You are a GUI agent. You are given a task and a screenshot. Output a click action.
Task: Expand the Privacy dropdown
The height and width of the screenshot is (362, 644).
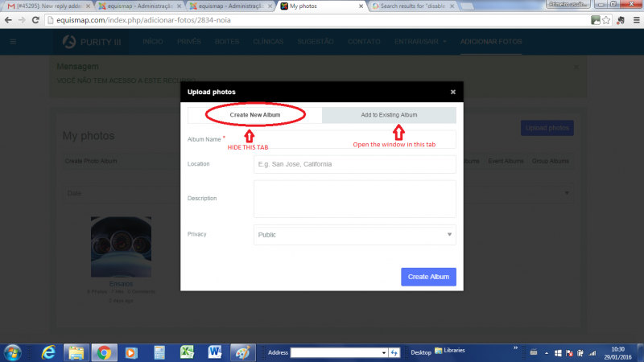click(354, 235)
